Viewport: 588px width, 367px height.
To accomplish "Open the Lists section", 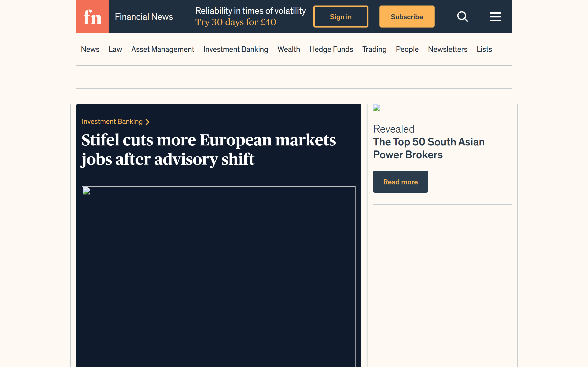I will tap(484, 49).
